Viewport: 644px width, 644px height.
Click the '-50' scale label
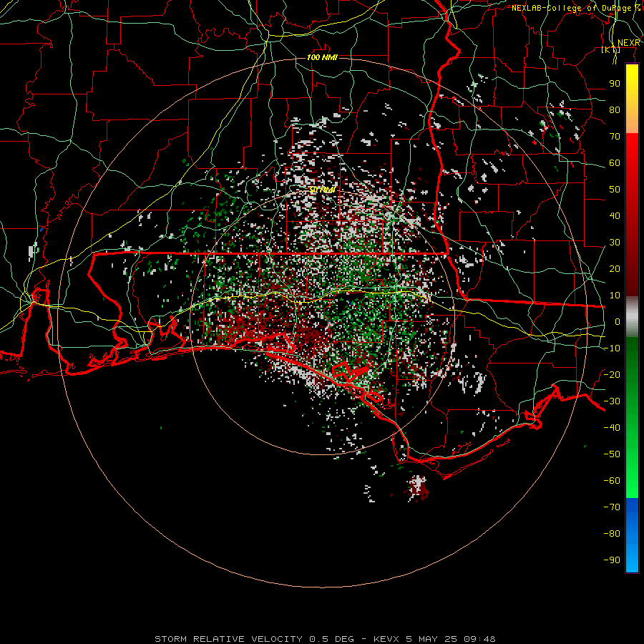(x=612, y=454)
